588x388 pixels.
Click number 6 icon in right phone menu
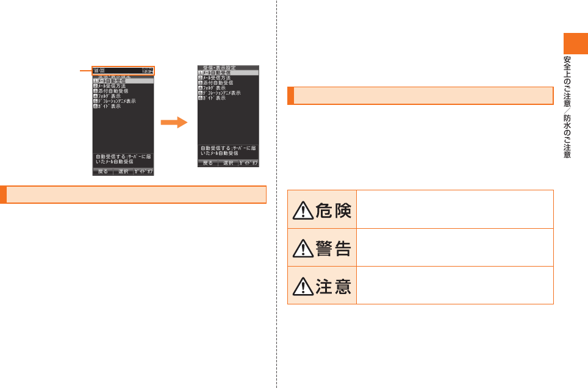200,98
